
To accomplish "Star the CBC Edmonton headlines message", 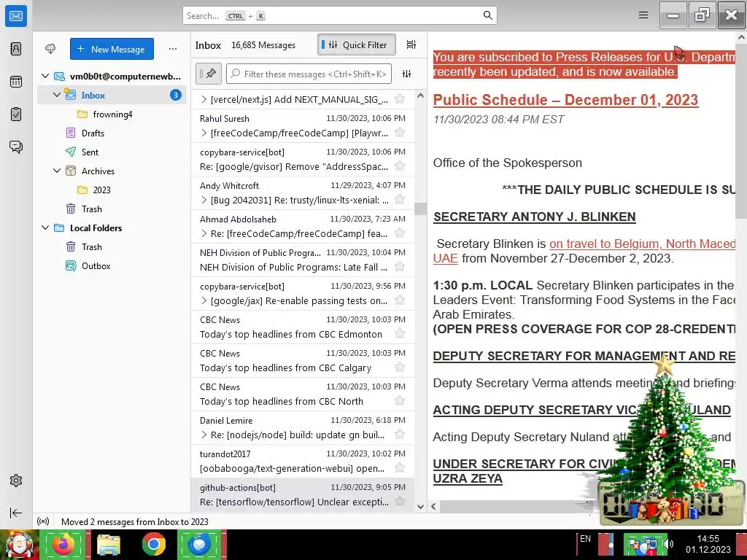I will (400, 334).
